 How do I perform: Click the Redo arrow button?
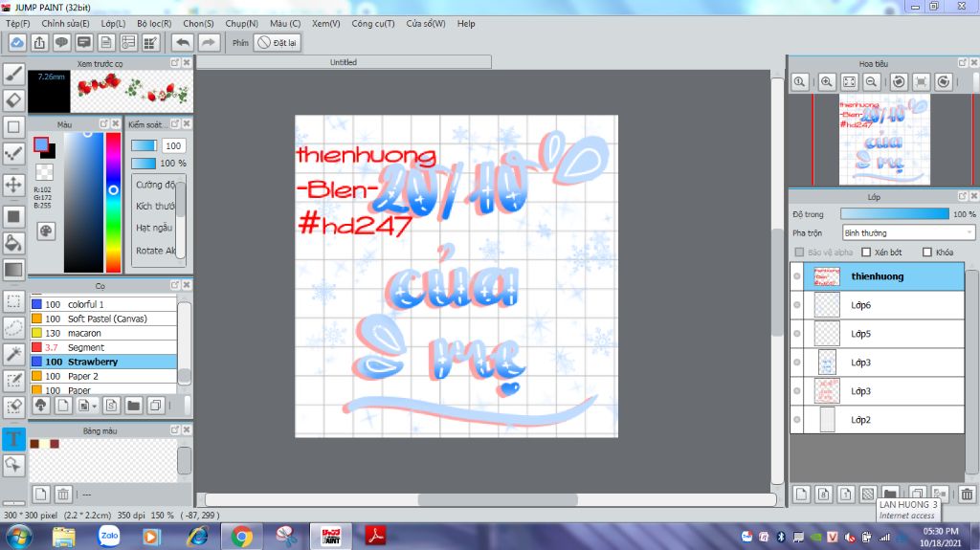(x=209, y=42)
